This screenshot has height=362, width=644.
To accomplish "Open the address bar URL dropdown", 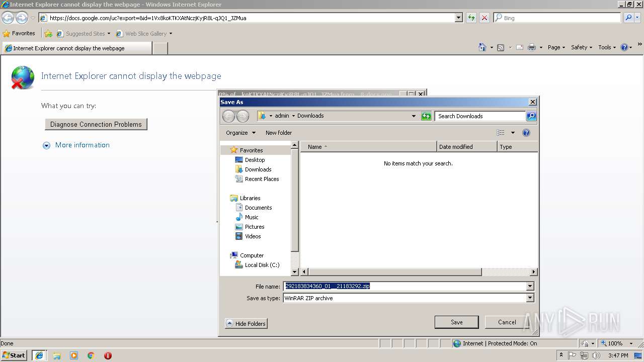I will click(458, 18).
